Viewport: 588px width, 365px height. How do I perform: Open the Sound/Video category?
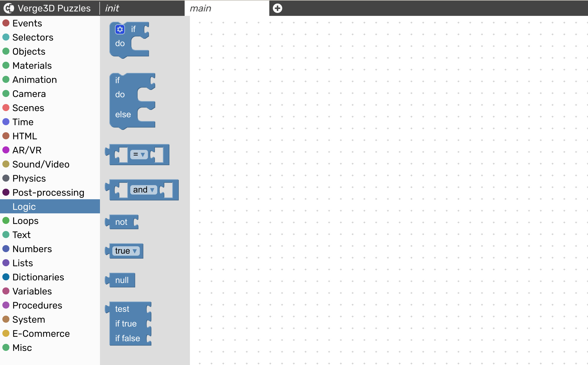pyautogui.click(x=50, y=164)
